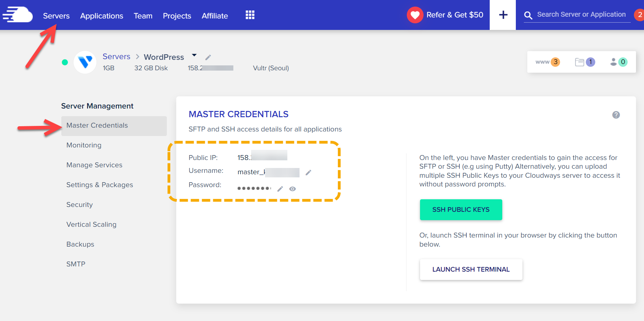
Task: Select Settings & Packages in sidebar
Action: pos(100,185)
